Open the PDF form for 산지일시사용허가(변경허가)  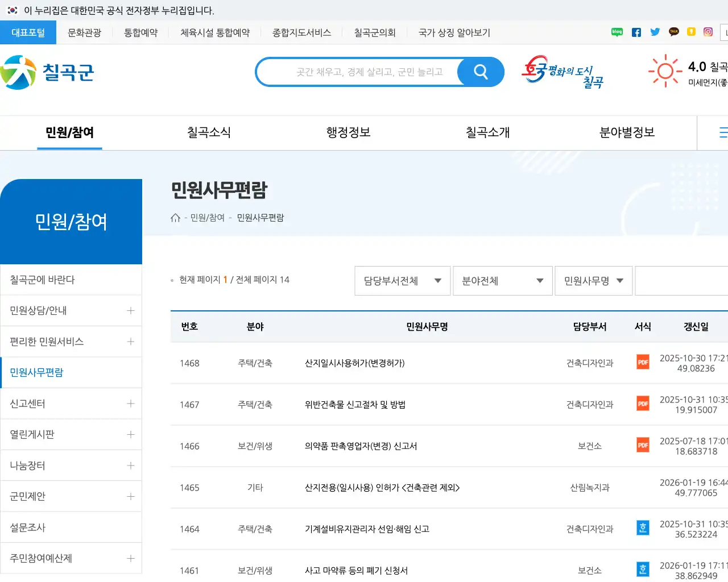643,362
